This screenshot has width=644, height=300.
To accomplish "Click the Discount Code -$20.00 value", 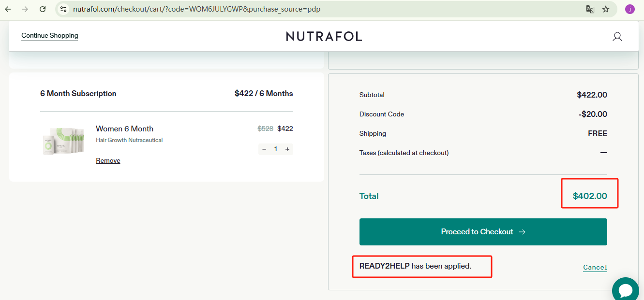I will (593, 114).
